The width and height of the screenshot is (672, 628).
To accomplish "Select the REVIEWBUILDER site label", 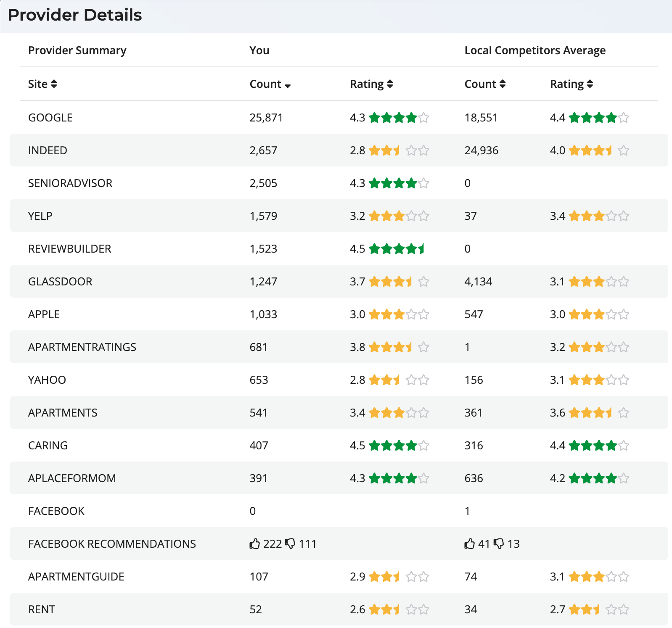I will (x=70, y=249).
